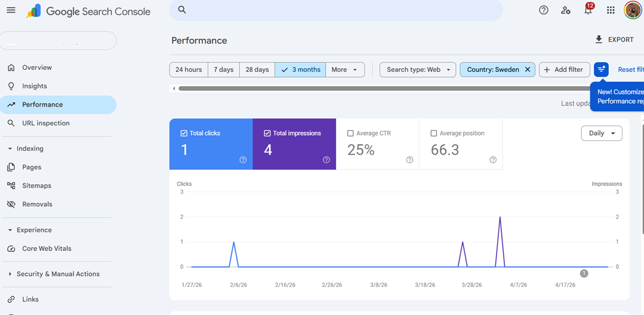Open the Google apps grid
Image resolution: width=644 pixels, height=315 pixels.
(611, 10)
